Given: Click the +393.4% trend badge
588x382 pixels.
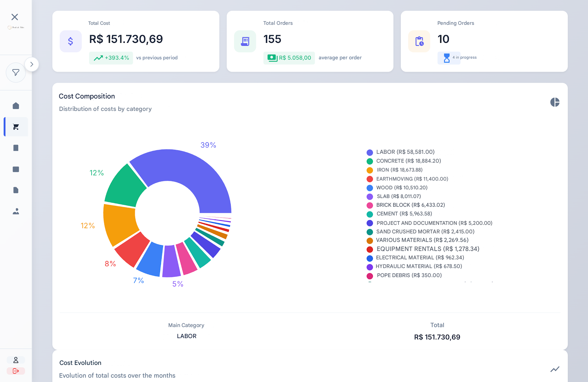Looking at the screenshot, I should [111, 58].
